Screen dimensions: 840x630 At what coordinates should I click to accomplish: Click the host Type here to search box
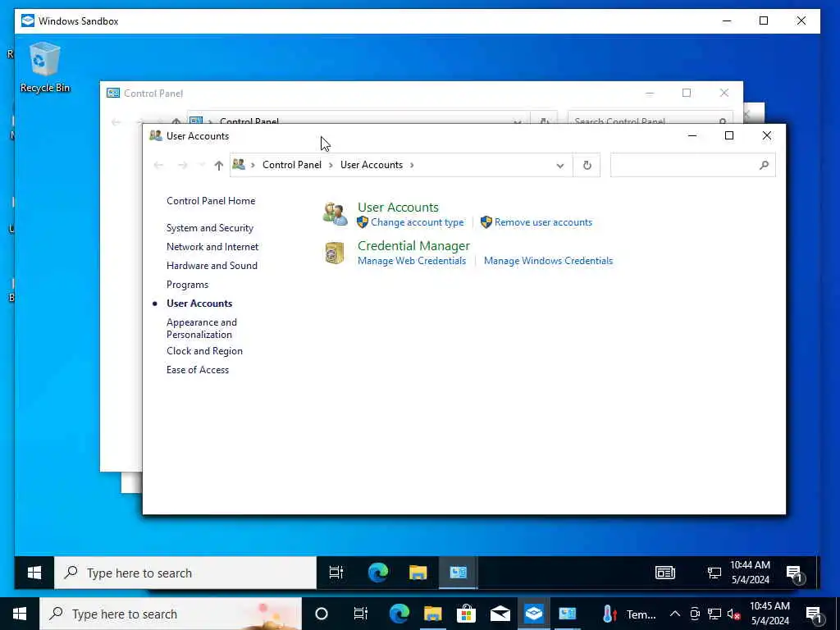(x=171, y=614)
